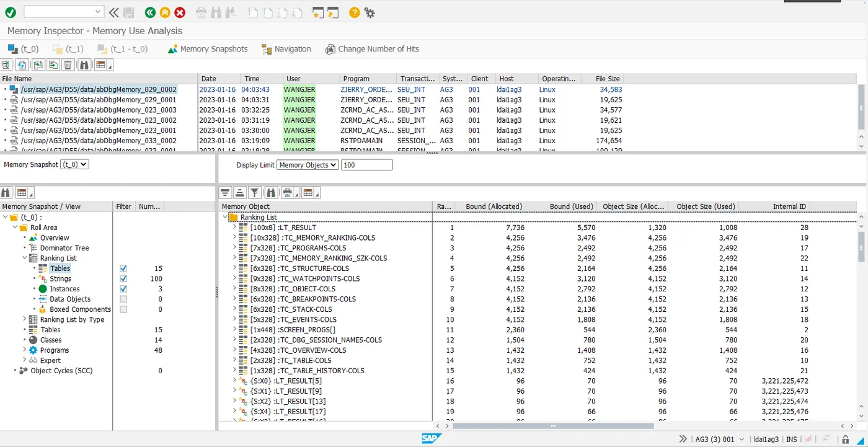868x447 pixels.
Task: Expand the :SCREEN_PROGS[] row
Action: (x=235, y=330)
